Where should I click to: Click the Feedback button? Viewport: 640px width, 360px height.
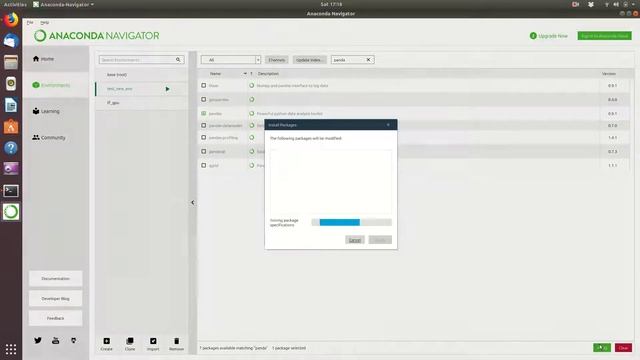click(x=56, y=318)
